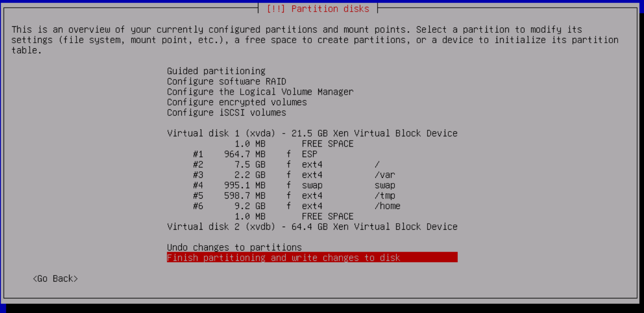Select Virtual disk 1 (xvda) device

(312, 133)
